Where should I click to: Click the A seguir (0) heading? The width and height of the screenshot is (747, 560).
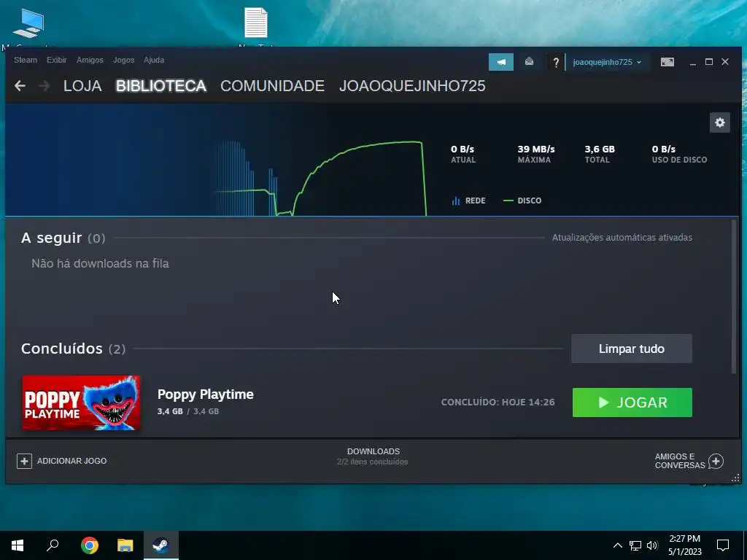point(63,238)
